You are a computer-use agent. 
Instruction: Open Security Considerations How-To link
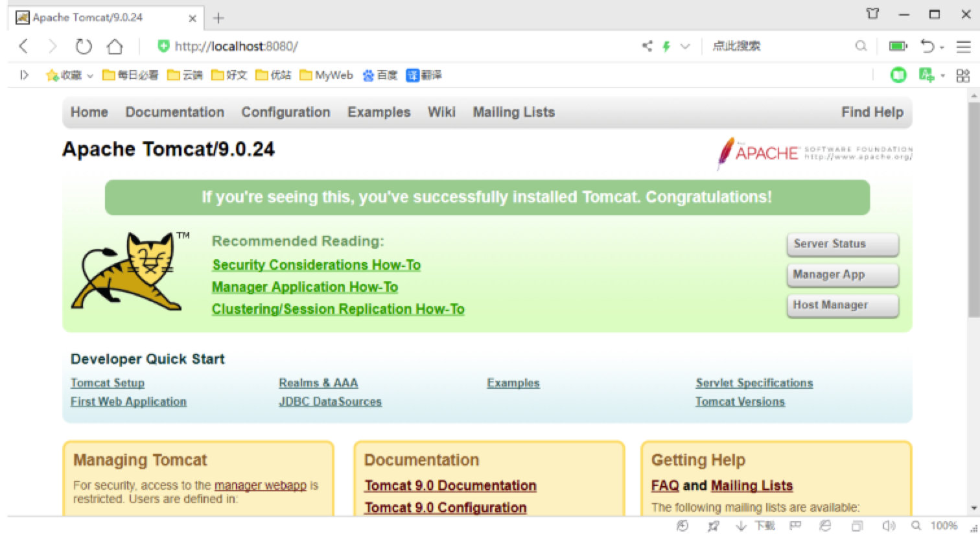pyautogui.click(x=316, y=265)
